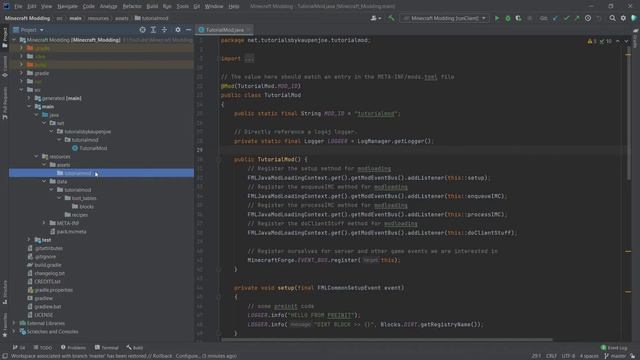Start debugging with the green bug icon
Screen dimensions: 640x360
508,18
